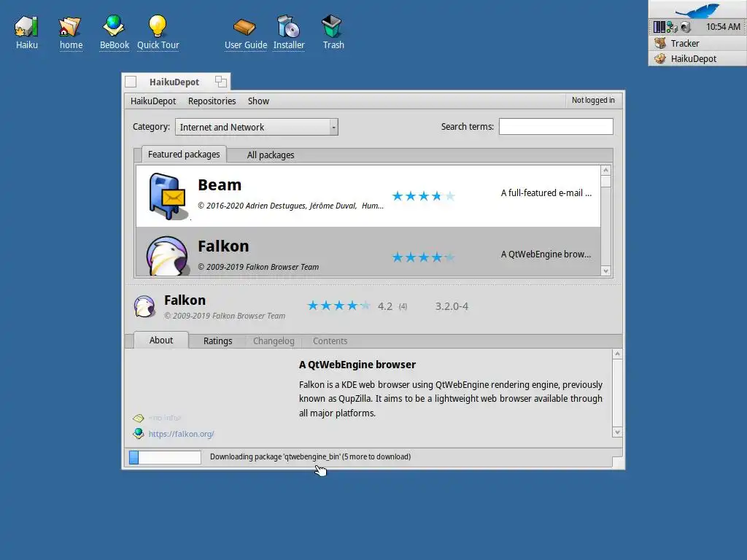This screenshot has width=747, height=560.
Task: Click the envelope icon beside no info
Action: tap(139, 418)
